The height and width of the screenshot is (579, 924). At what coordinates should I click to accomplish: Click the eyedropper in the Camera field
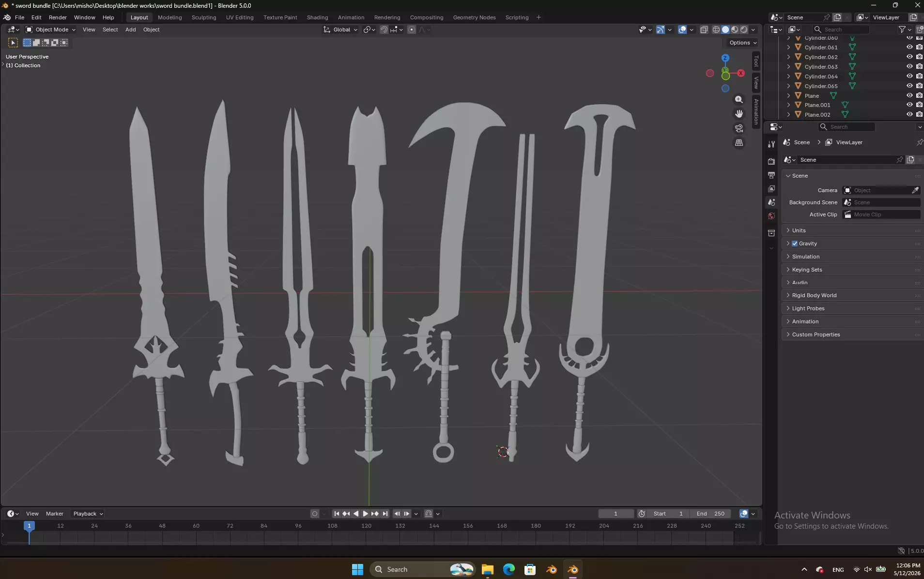915,190
